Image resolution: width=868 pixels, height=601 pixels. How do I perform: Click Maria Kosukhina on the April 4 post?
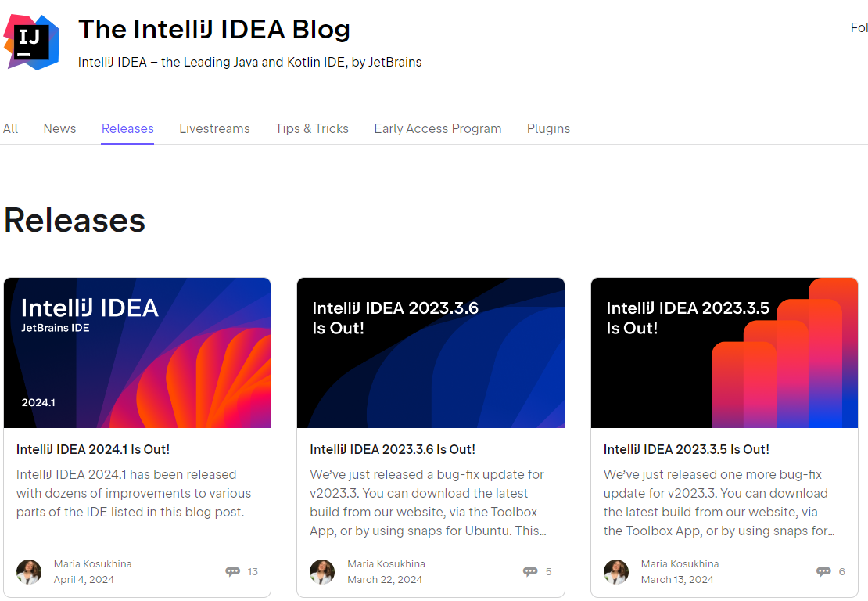pos(92,564)
